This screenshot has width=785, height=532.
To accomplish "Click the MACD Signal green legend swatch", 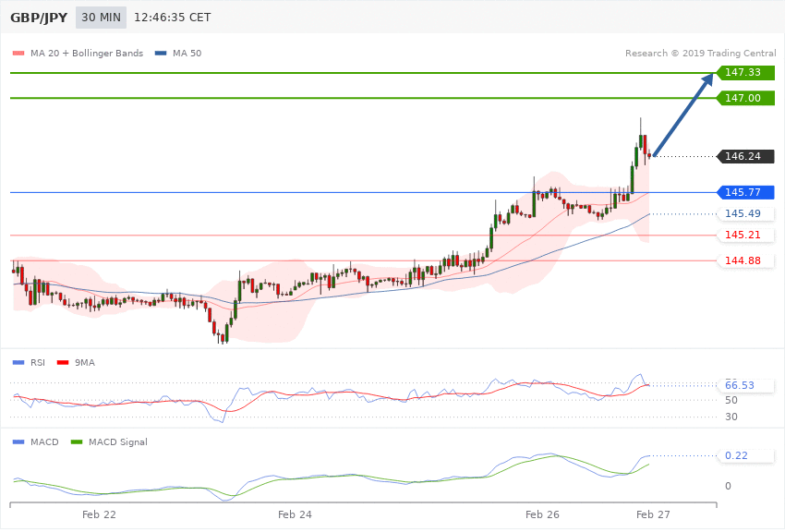I will point(77,441).
